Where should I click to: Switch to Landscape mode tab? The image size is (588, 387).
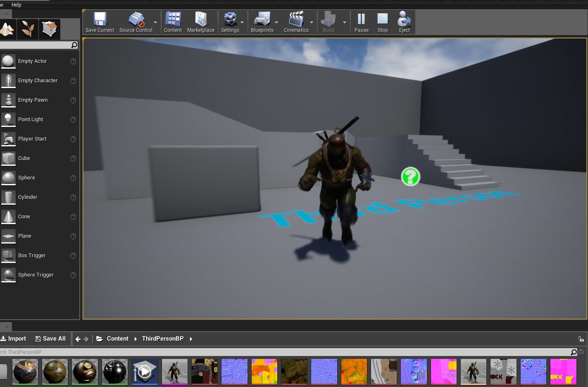tap(7, 29)
